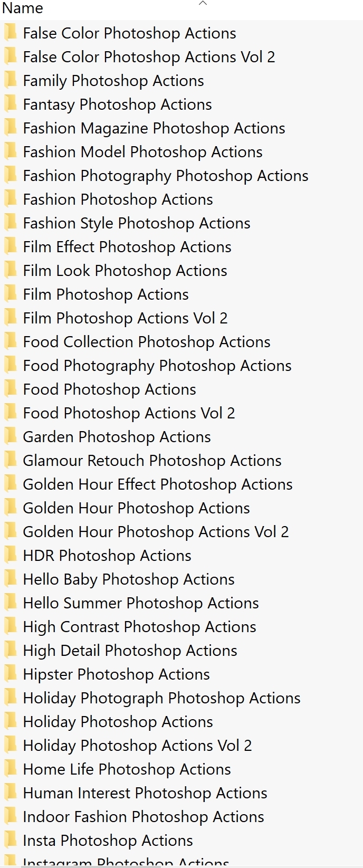
Task: Click the folder icon for Garden Photoshop Actions
Action: pos(10,436)
